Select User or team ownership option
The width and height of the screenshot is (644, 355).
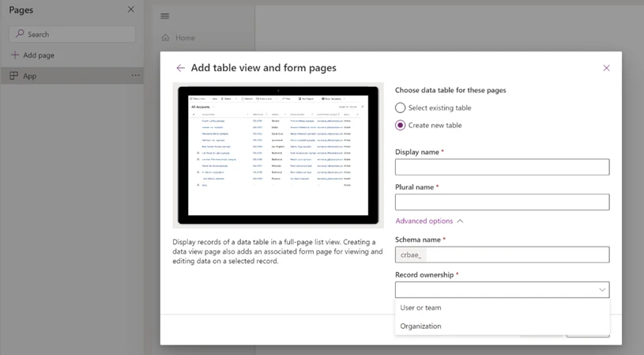[x=421, y=308]
